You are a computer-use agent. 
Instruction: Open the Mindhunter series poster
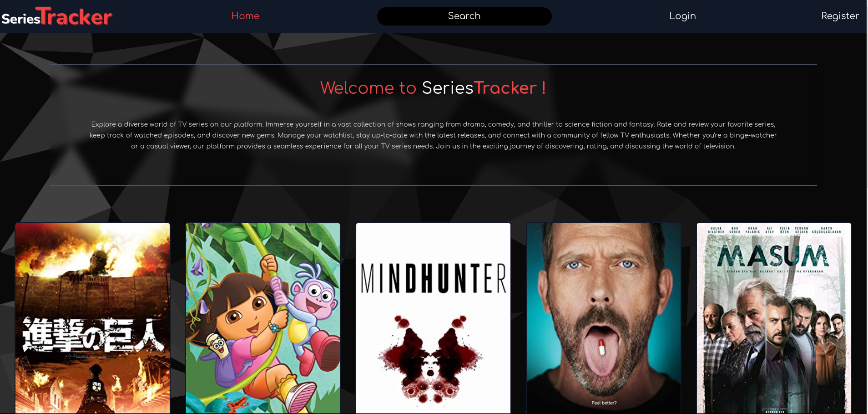(x=433, y=318)
